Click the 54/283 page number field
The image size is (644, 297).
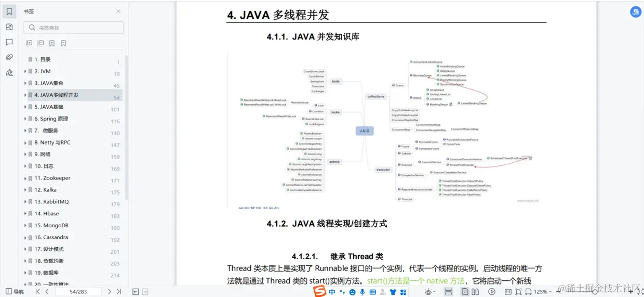tap(78, 292)
